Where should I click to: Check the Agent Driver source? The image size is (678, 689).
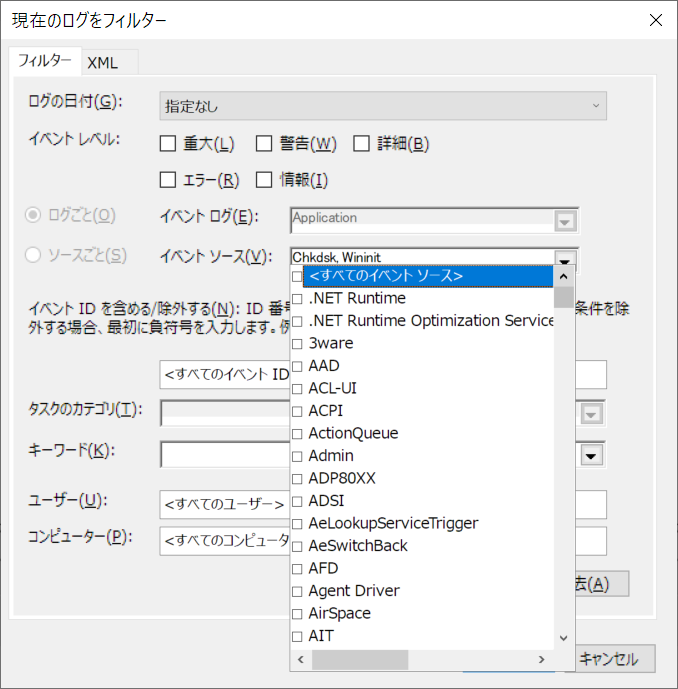pos(297,591)
